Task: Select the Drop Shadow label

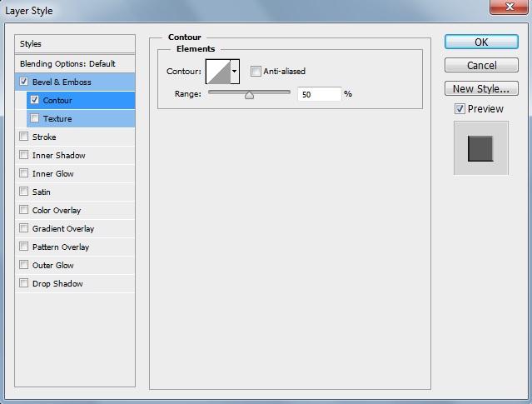Action: point(57,284)
